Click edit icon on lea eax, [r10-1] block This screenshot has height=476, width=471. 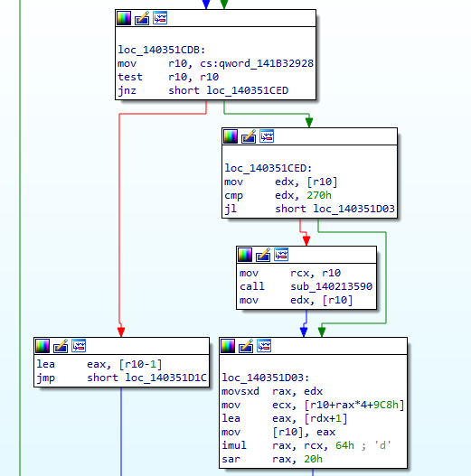click(x=61, y=346)
